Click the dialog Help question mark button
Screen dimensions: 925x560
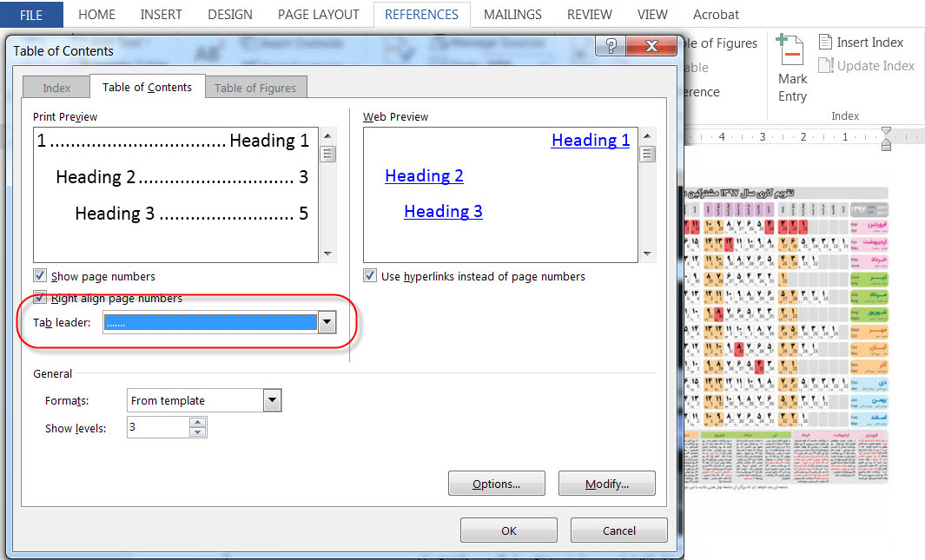pyautogui.click(x=611, y=47)
